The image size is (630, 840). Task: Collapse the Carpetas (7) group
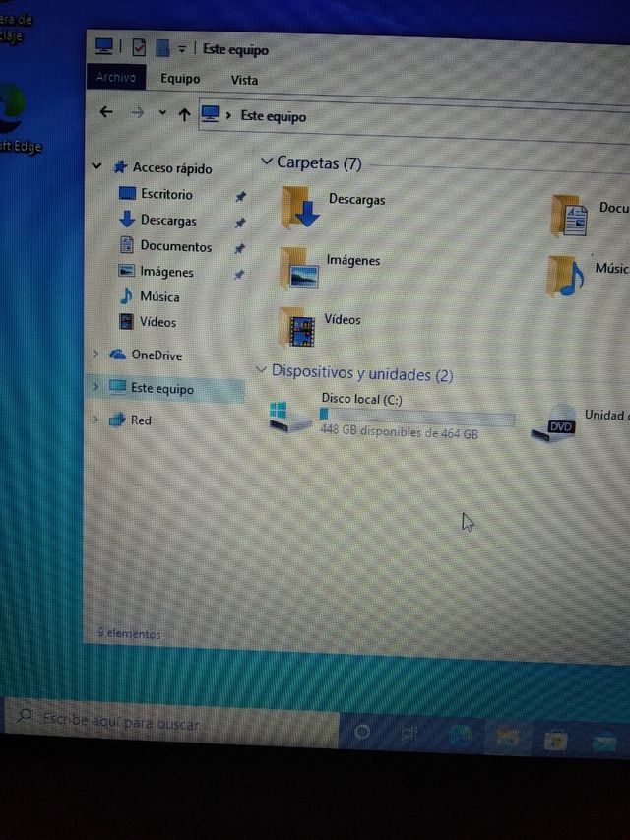pos(266,161)
